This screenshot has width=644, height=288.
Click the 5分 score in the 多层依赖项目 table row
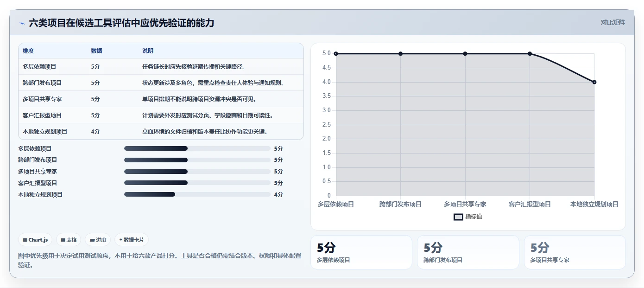pyautogui.click(x=95, y=67)
